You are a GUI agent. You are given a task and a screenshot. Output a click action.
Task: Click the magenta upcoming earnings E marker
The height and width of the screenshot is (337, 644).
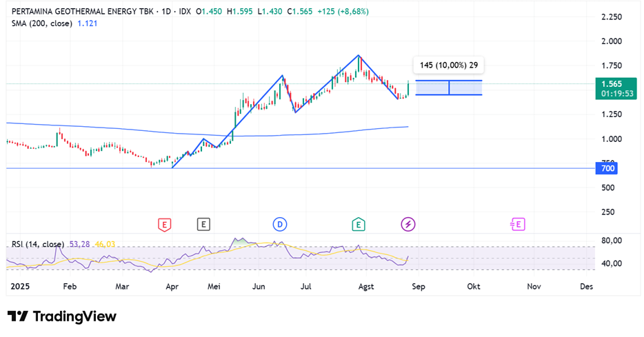pyautogui.click(x=516, y=224)
